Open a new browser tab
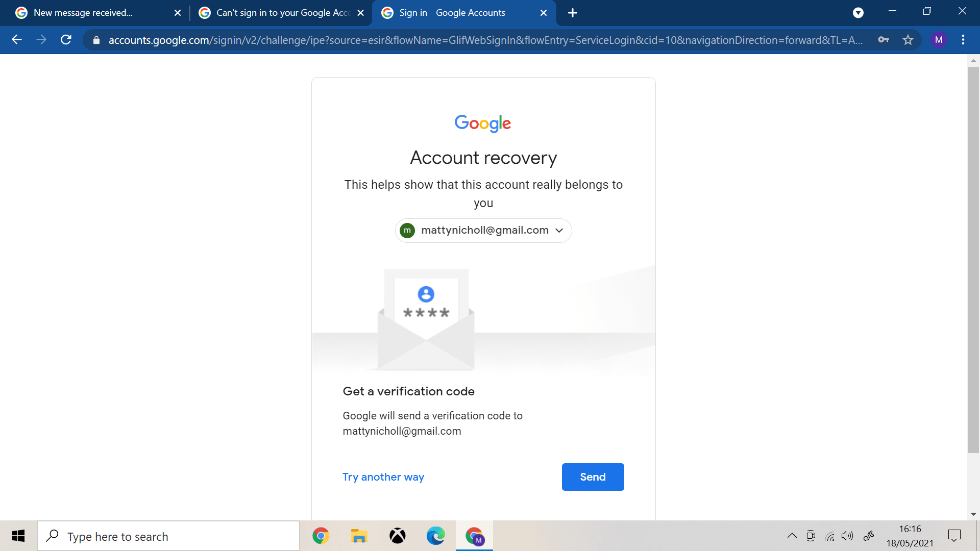Screen dimensions: 980x551 pyautogui.click(x=573, y=13)
